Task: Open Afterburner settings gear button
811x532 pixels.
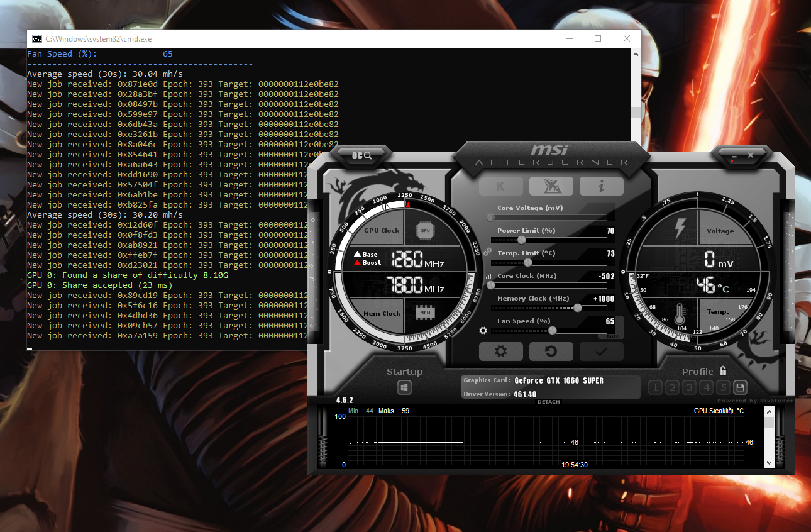Action: click(x=500, y=352)
